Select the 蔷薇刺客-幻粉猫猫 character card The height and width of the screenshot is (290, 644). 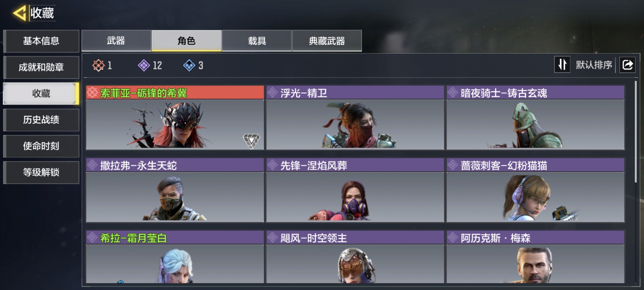click(535, 190)
